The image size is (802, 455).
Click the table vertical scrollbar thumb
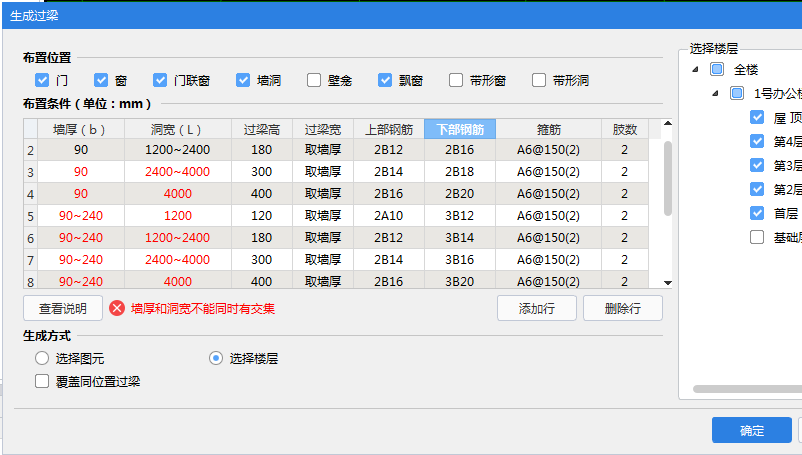coord(667,178)
